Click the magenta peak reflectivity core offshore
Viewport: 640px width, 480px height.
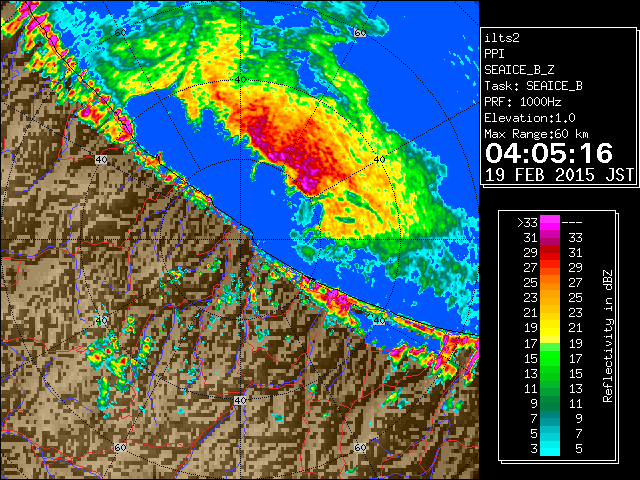click(307, 182)
